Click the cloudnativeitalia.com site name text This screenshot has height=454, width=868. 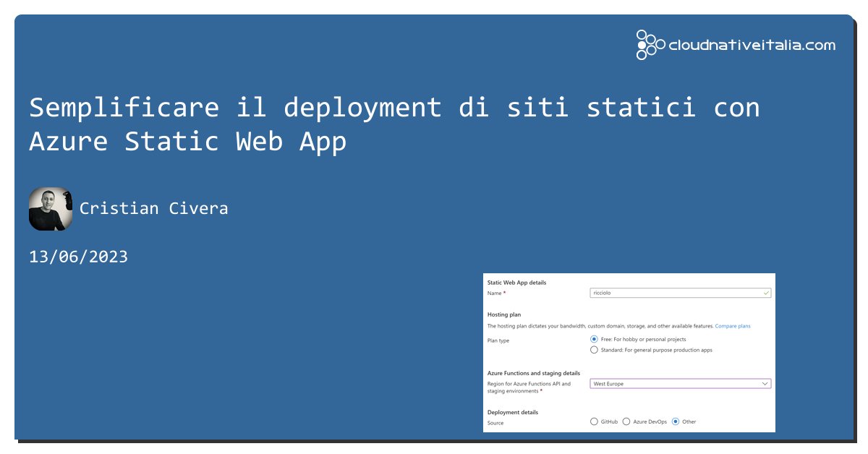pyautogui.click(x=752, y=45)
